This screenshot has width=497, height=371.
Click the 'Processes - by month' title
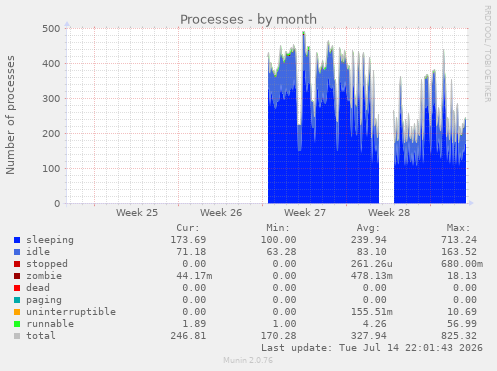pos(248,20)
